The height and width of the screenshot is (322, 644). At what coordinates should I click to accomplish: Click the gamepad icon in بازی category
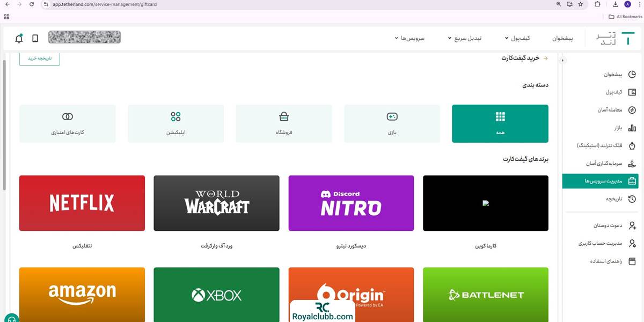pos(392,116)
